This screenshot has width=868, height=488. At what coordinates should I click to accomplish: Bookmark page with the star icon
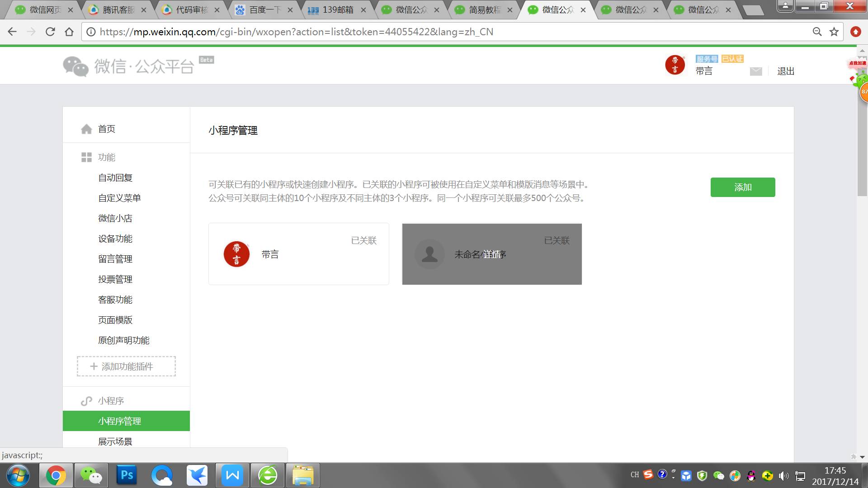834,32
